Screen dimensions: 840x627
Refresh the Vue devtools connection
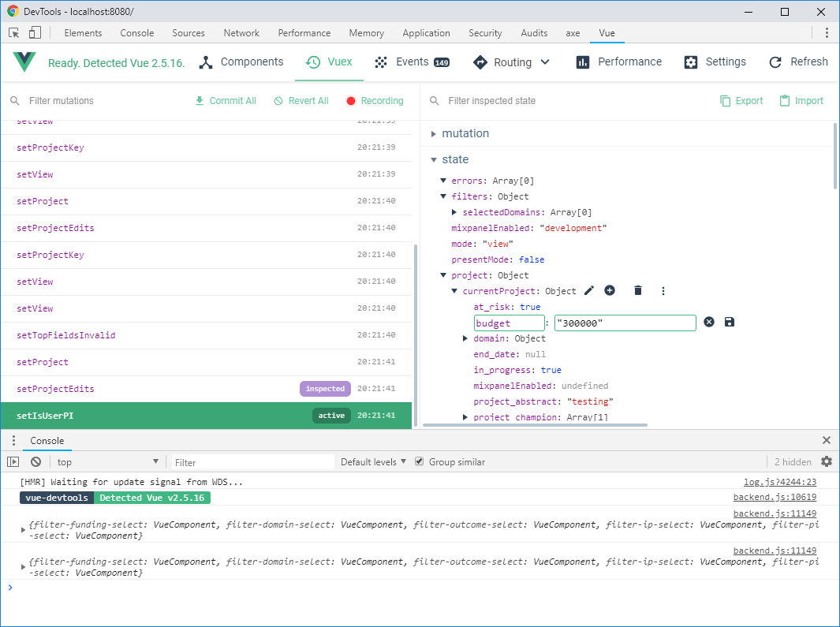(797, 62)
